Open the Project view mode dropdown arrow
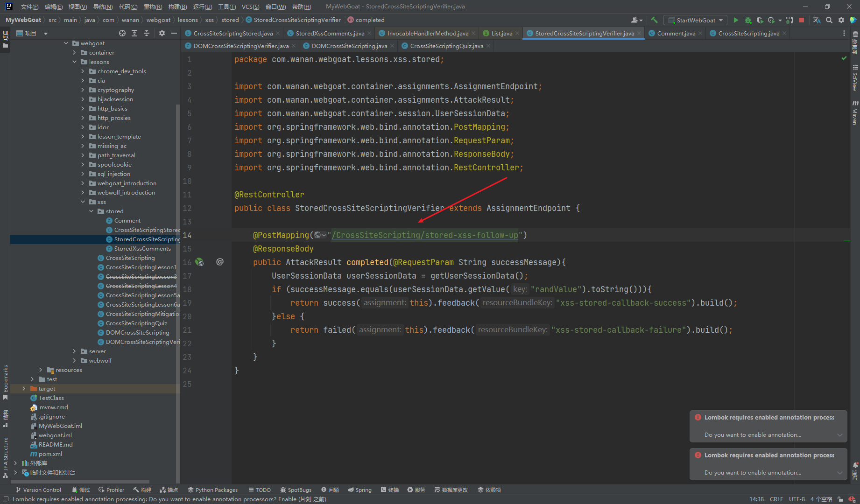Viewport: 860px width, 504px height. tap(46, 34)
